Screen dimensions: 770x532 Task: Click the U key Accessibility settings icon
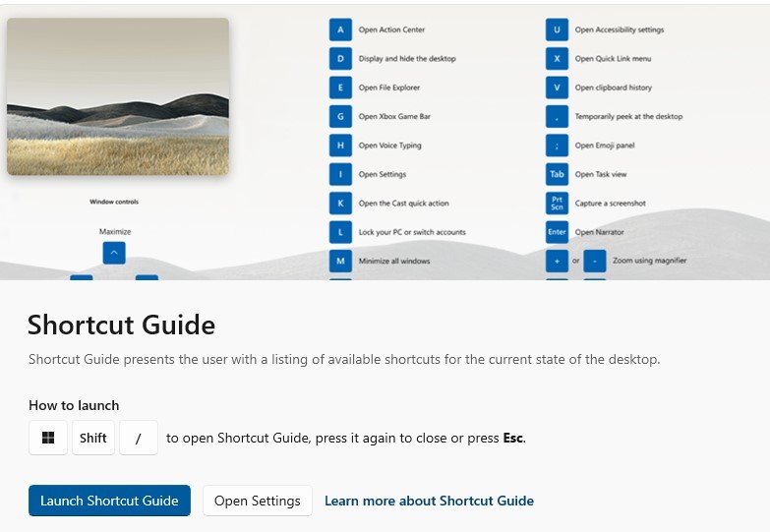click(x=557, y=30)
